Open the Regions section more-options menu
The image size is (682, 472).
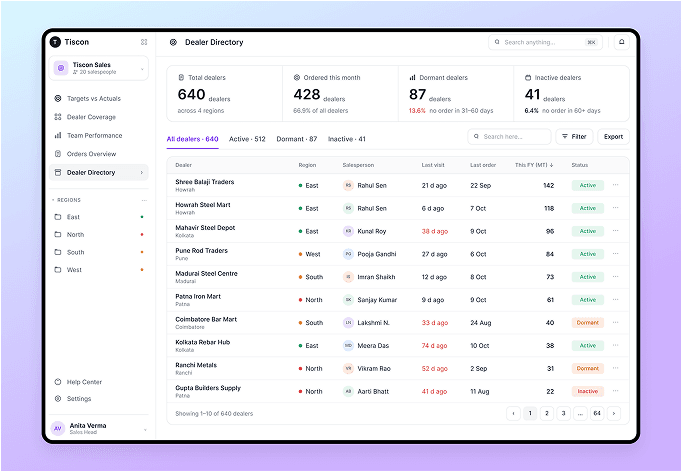point(144,200)
